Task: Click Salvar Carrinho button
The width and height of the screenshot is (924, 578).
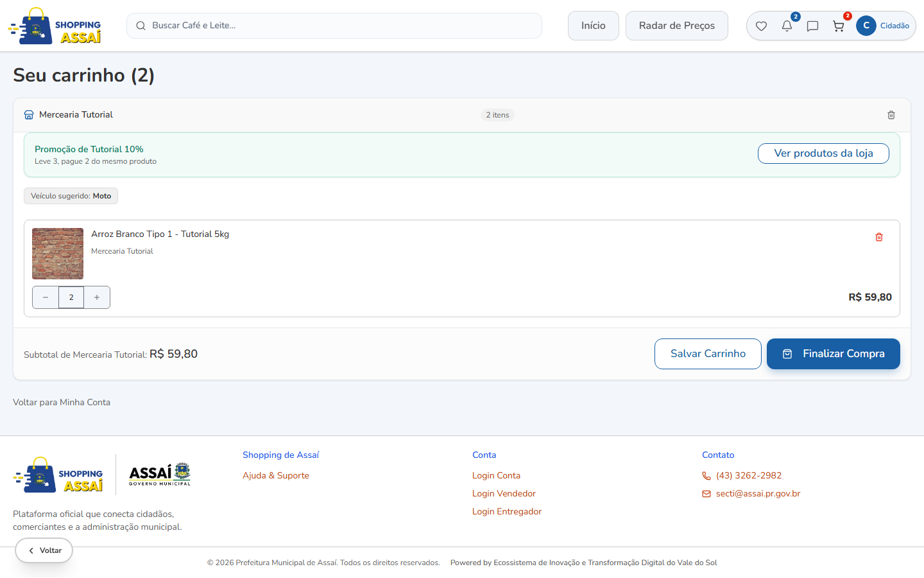Action: 708,354
